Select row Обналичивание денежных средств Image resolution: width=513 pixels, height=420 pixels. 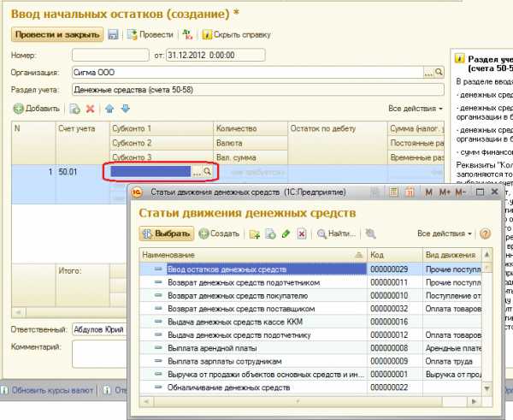coord(310,387)
